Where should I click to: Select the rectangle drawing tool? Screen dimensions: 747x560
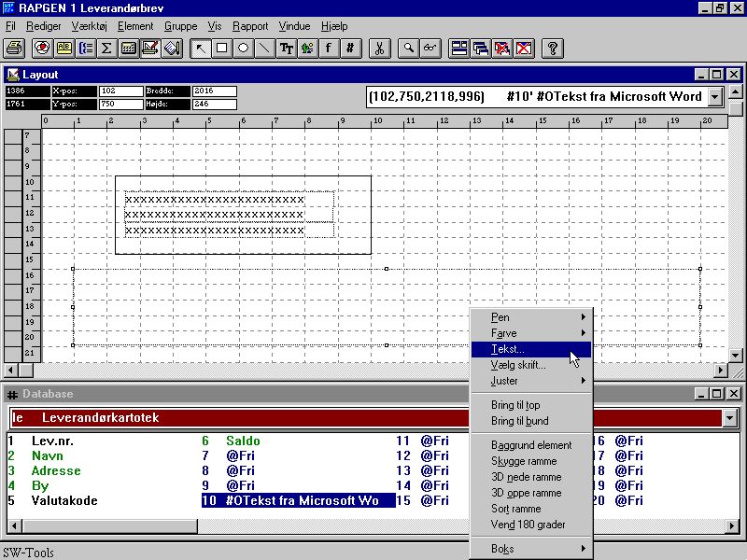[x=221, y=48]
